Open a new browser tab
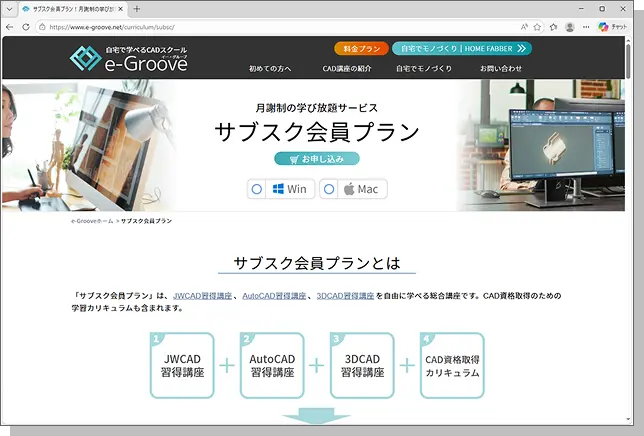 coord(137,9)
